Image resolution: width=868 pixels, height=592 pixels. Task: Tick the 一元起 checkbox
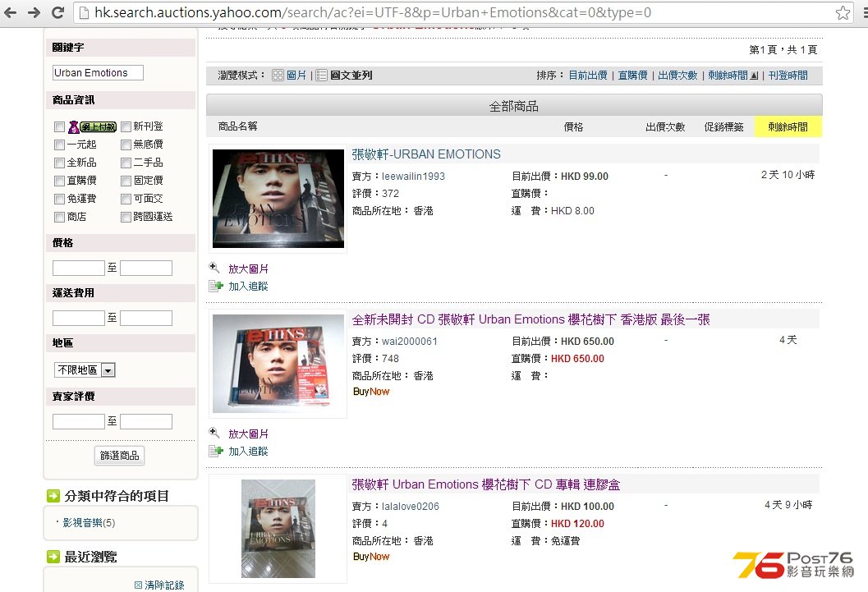[60, 145]
